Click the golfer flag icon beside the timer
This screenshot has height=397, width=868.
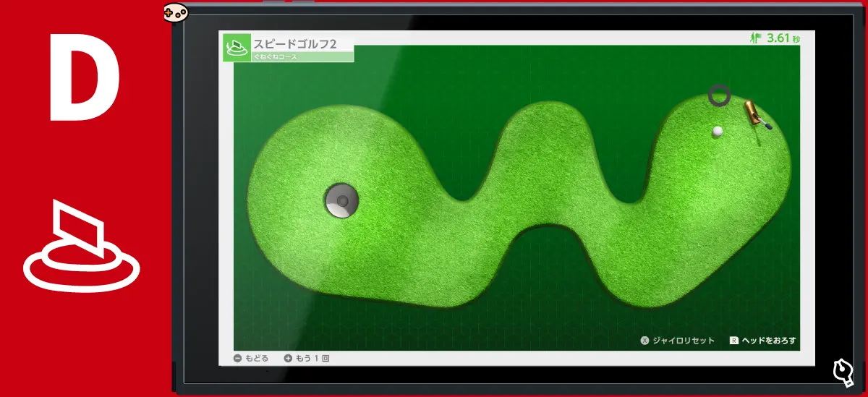pyautogui.click(x=757, y=39)
